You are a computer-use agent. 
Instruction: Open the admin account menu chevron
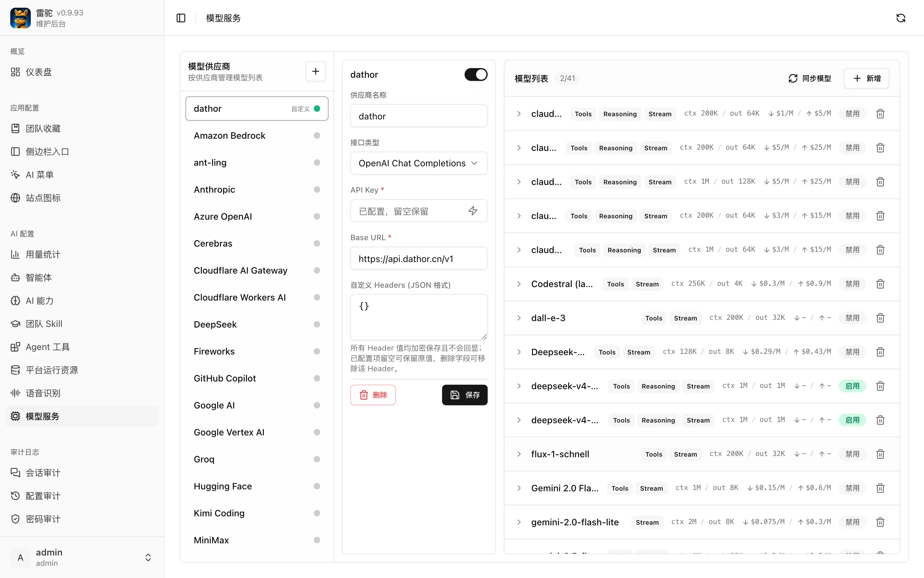(x=148, y=557)
